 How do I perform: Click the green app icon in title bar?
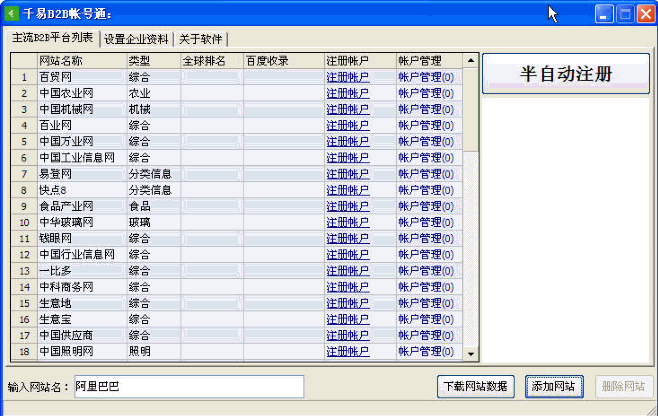click(x=11, y=13)
